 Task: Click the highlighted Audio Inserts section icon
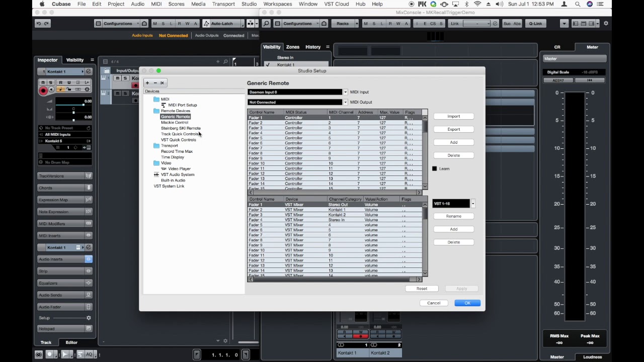tap(89, 259)
